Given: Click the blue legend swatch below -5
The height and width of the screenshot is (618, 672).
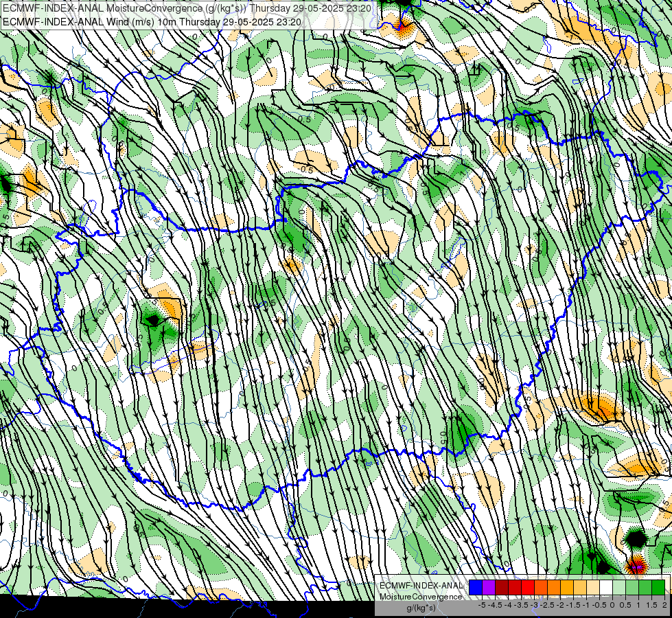Looking at the screenshot, I should [476, 587].
